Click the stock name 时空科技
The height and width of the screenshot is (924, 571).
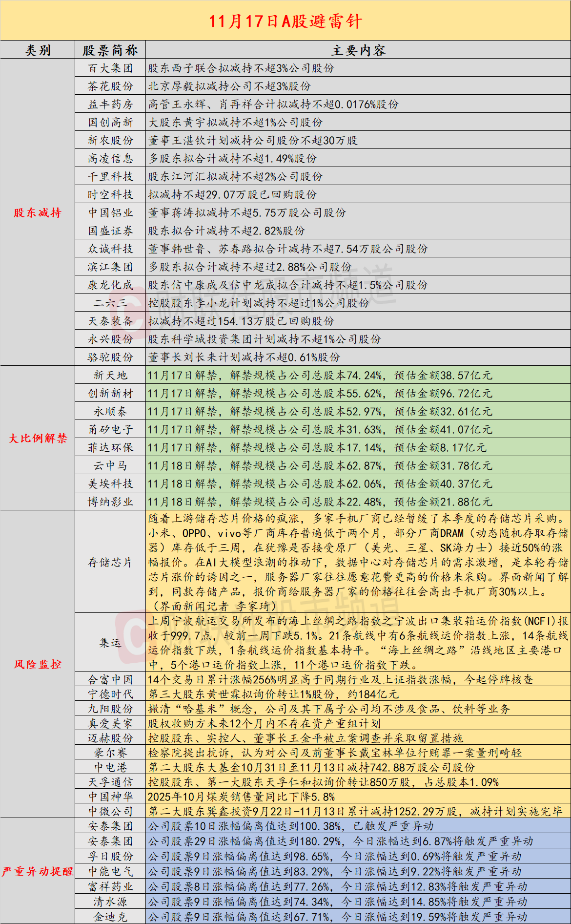110,195
